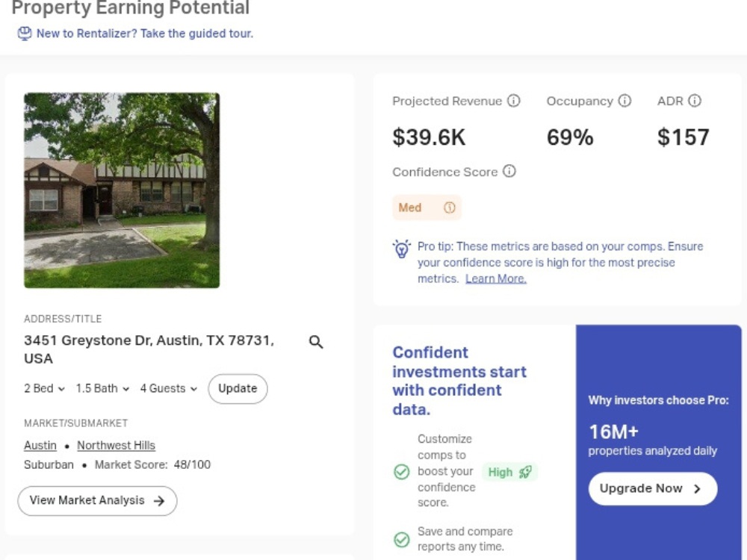Open the 1.5 Bath dropdown
Viewport: 747px width, 560px height.
point(102,388)
